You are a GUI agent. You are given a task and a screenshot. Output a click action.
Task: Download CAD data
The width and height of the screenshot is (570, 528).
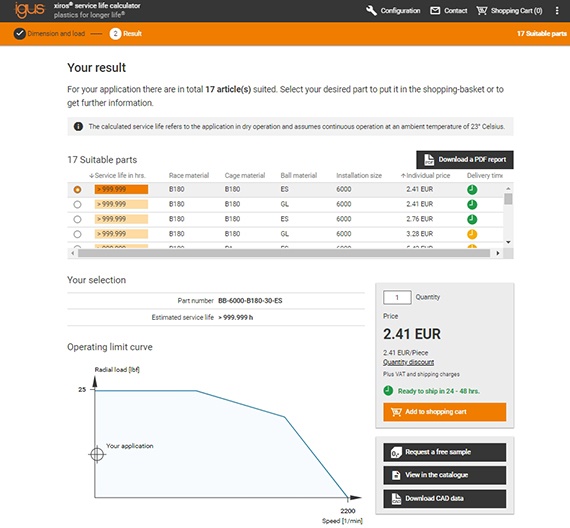point(444,499)
